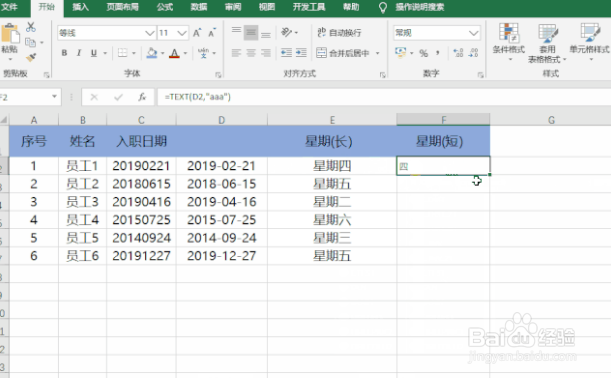Apply cell borders icon
The width and height of the screenshot is (611, 378).
(123, 53)
